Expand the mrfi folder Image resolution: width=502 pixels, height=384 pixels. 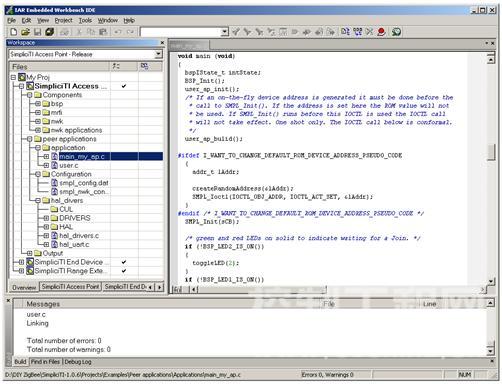click(38, 113)
